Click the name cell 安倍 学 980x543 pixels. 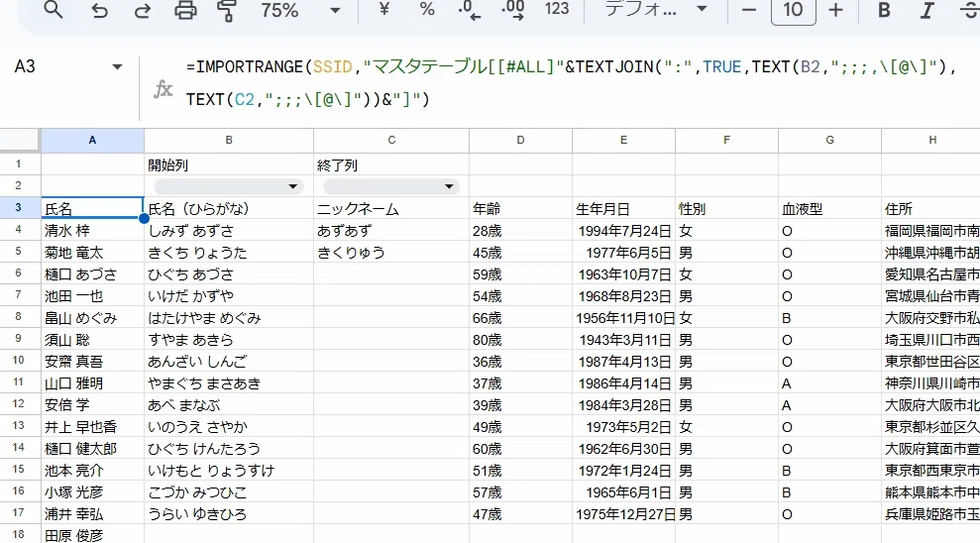[x=92, y=405]
